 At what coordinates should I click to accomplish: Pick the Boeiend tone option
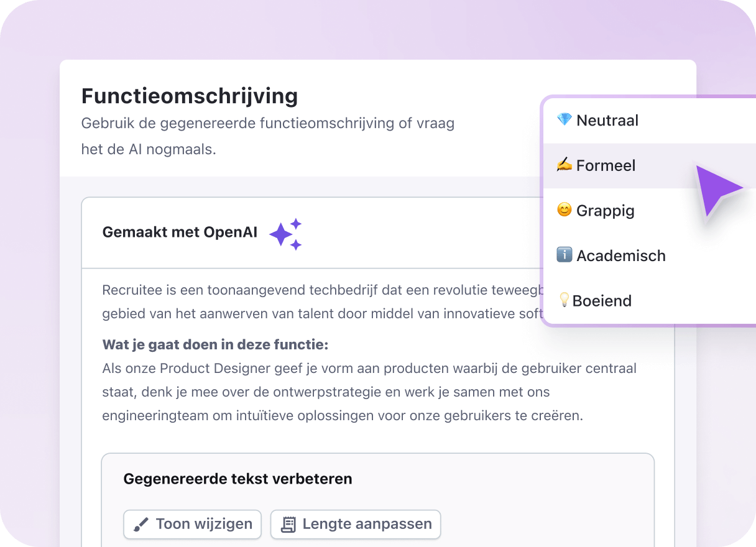coord(603,300)
